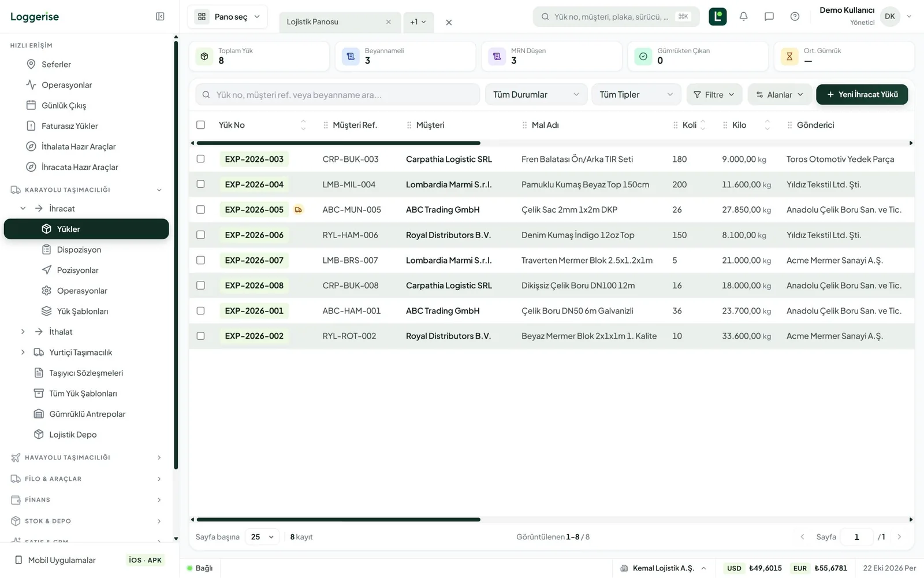924x578 pixels.
Task: Open the Pano seç dropdown
Action: [228, 17]
